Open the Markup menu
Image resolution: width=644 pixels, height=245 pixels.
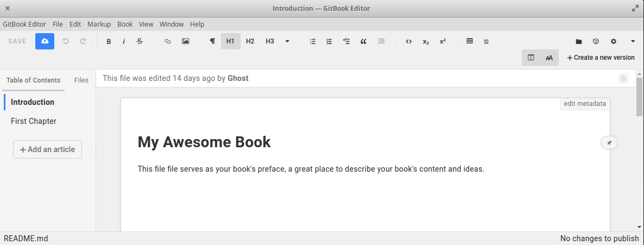pos(99,24)
